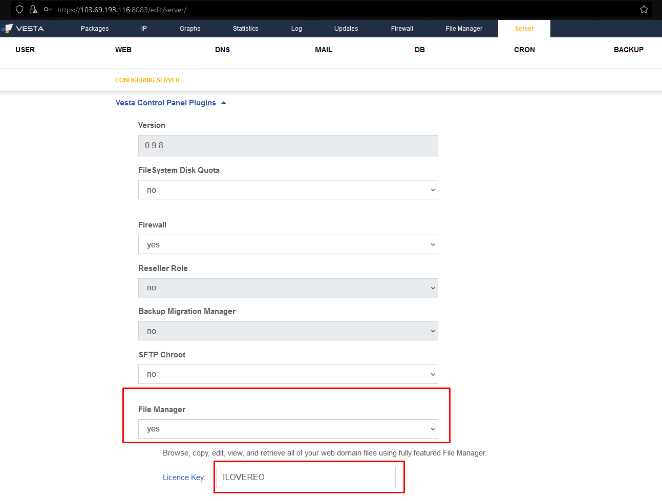The height and width of the screenshot is (501, 662).
Task: Open the File Manager tab in the top menu
Action: coord(464,29)
